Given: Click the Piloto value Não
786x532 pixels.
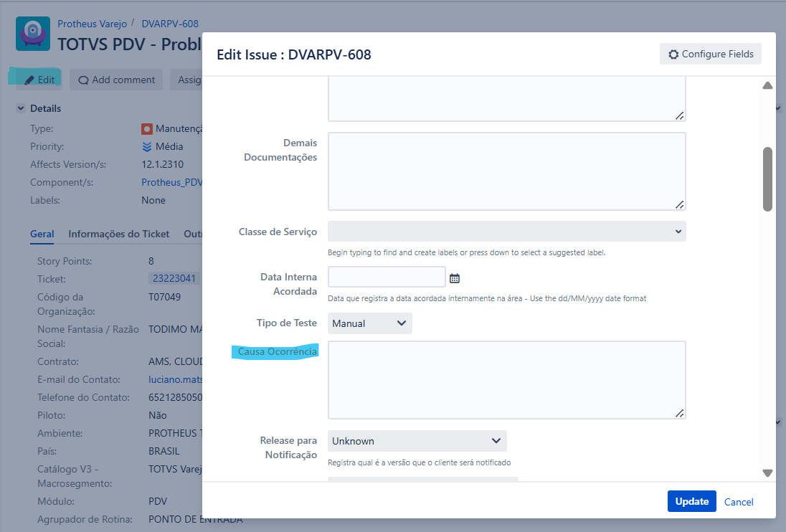Looking at the screenshot, I should pos(157,415).
